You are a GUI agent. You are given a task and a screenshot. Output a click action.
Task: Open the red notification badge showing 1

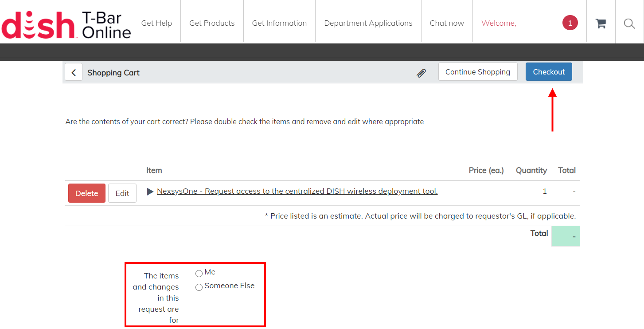click(x=570, y=23)
